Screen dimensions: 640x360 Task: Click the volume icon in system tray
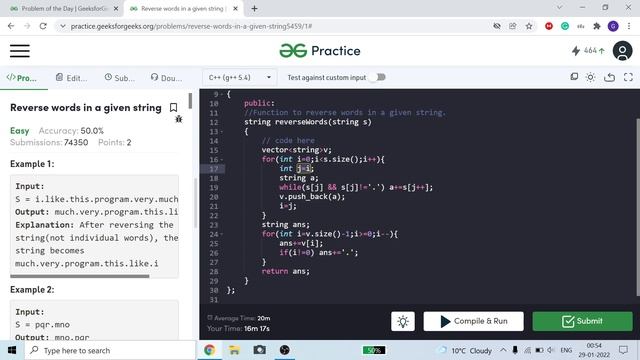(x=551, y=350)
